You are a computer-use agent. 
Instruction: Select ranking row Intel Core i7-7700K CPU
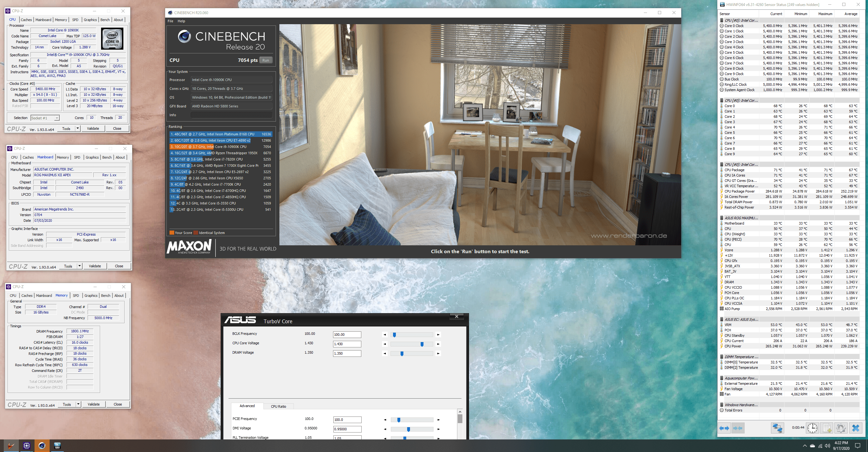tap(221, 184)
